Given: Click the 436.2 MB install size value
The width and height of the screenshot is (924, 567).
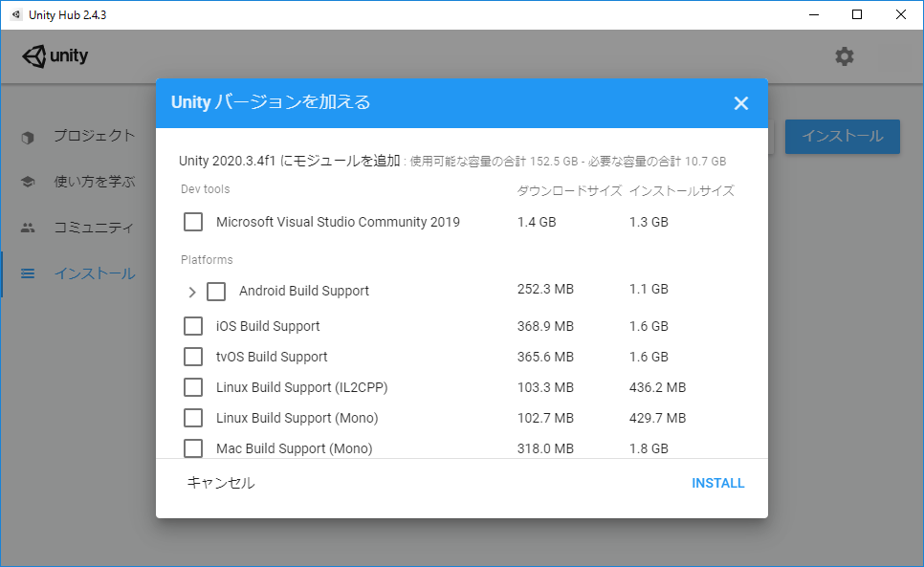Looking at the screenshot, I should coord(658,387).
